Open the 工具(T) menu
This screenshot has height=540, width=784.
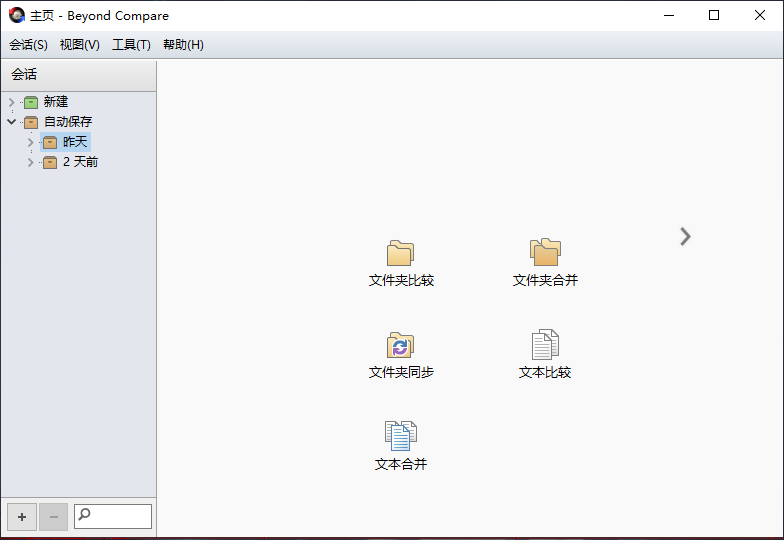click(x=131, y=45)
